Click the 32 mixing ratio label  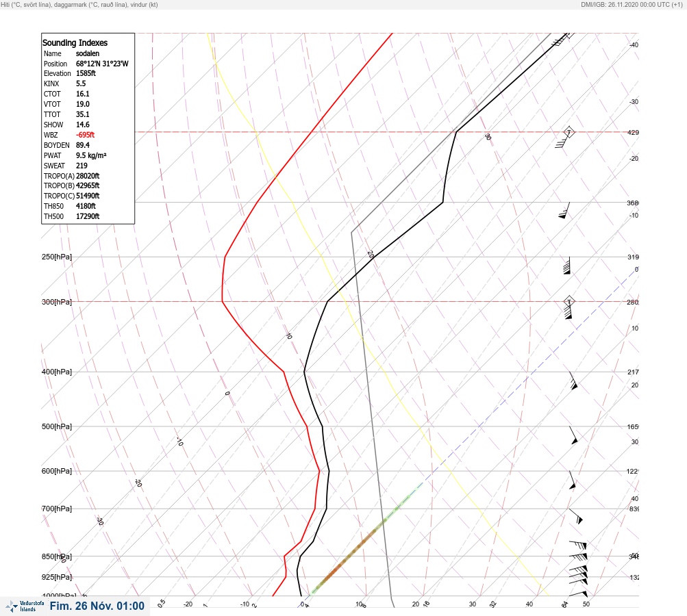coord(493,604)
